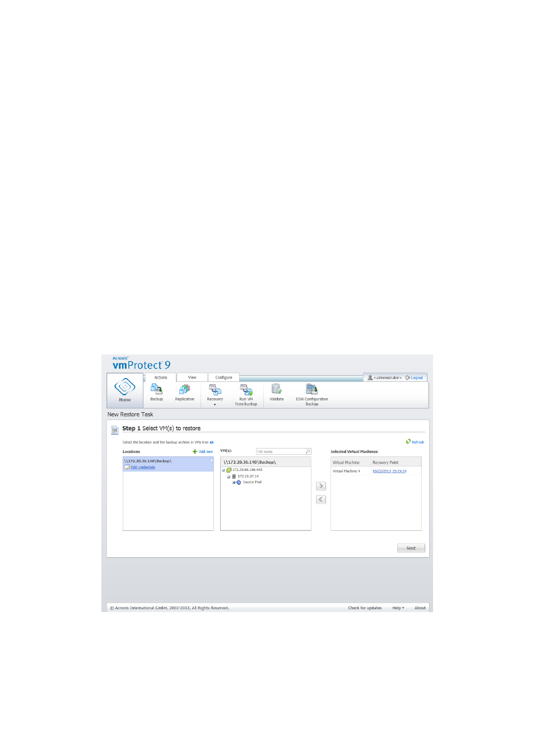
Task: Click the Recovery Point column header
Action: point(396,463)
